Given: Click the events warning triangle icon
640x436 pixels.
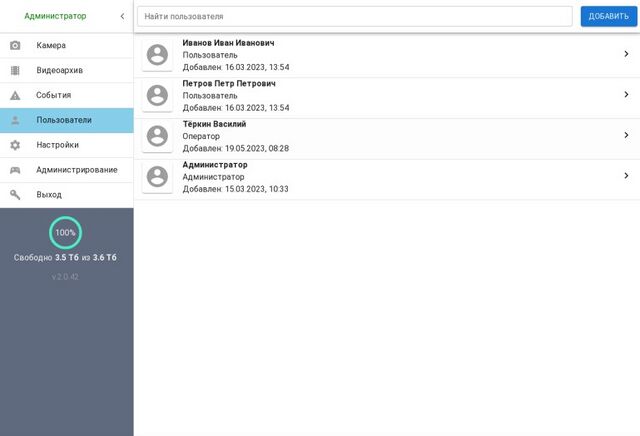Looking at the screenshot, I should click(x=15, y=95).
